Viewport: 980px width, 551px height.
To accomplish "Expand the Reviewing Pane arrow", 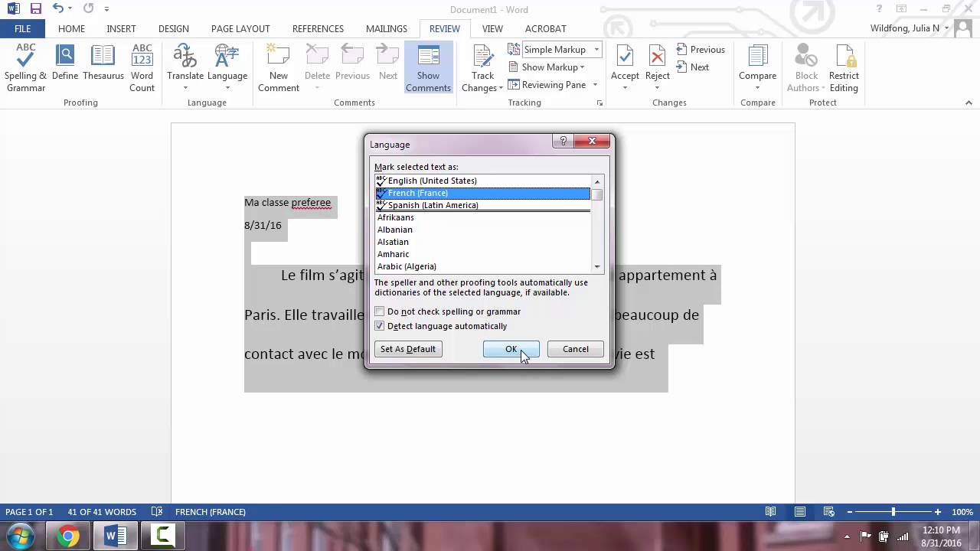I will pyautogui.click(x=595, y=85).
